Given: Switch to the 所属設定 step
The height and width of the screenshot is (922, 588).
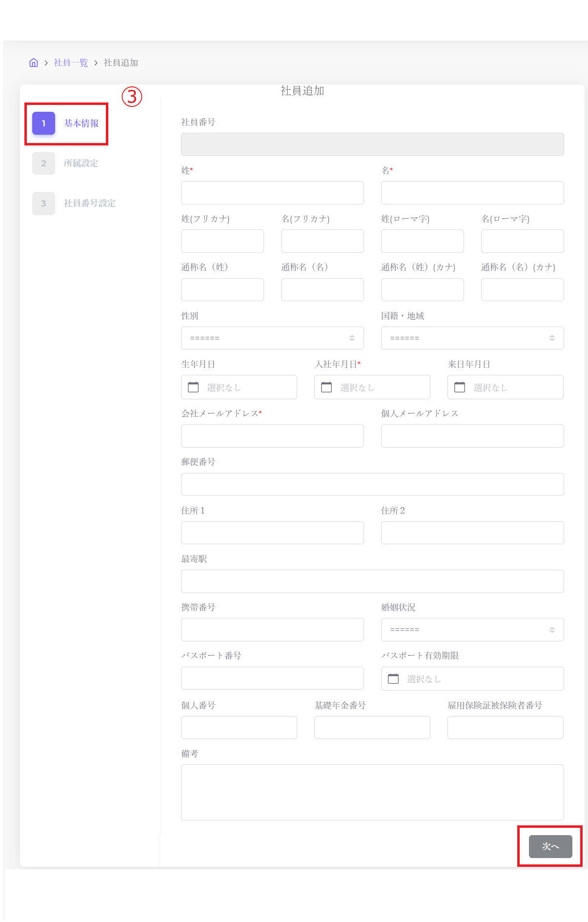Looking at the screenshot, I should (81, 164).
